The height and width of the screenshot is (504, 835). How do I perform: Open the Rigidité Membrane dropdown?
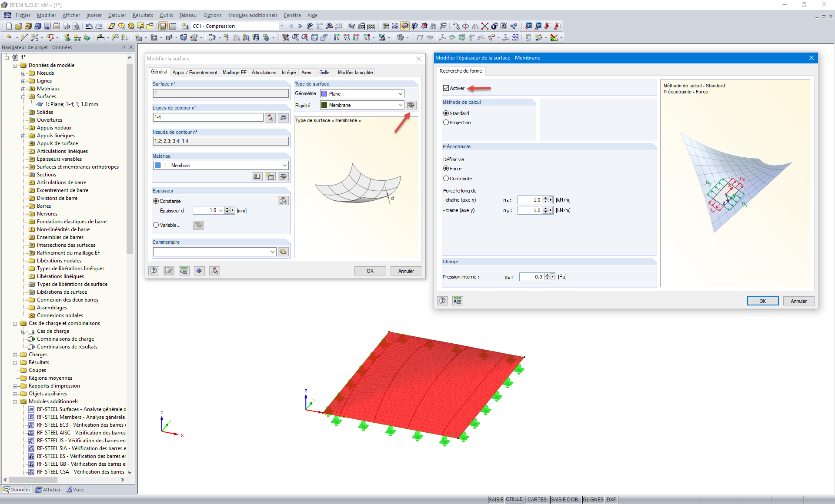(400, 105)
